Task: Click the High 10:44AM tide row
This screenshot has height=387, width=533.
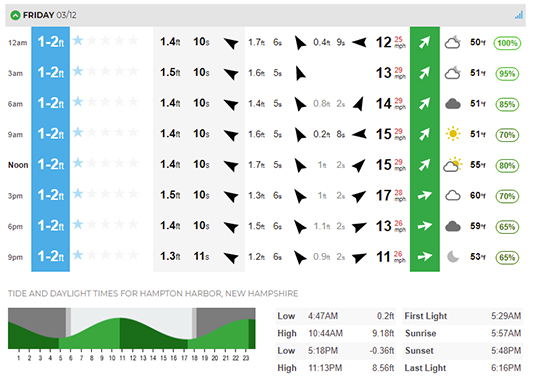Action: [336, 334]
